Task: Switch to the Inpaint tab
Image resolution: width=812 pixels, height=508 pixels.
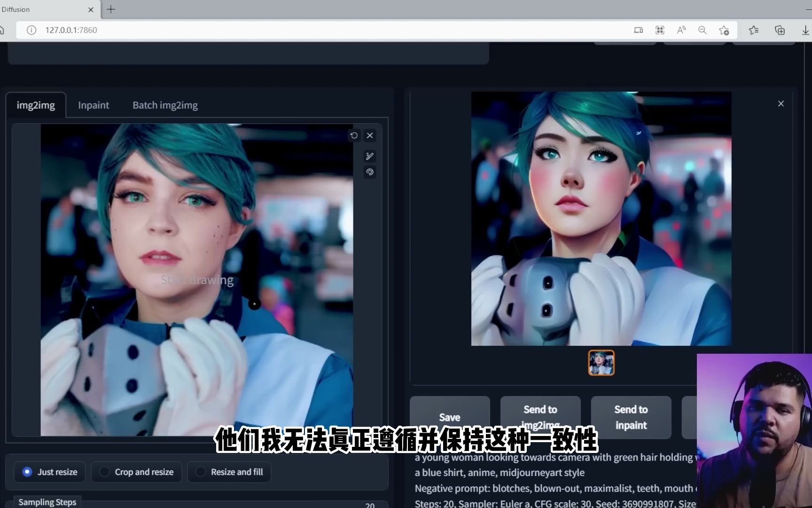Action: point(93,105)
